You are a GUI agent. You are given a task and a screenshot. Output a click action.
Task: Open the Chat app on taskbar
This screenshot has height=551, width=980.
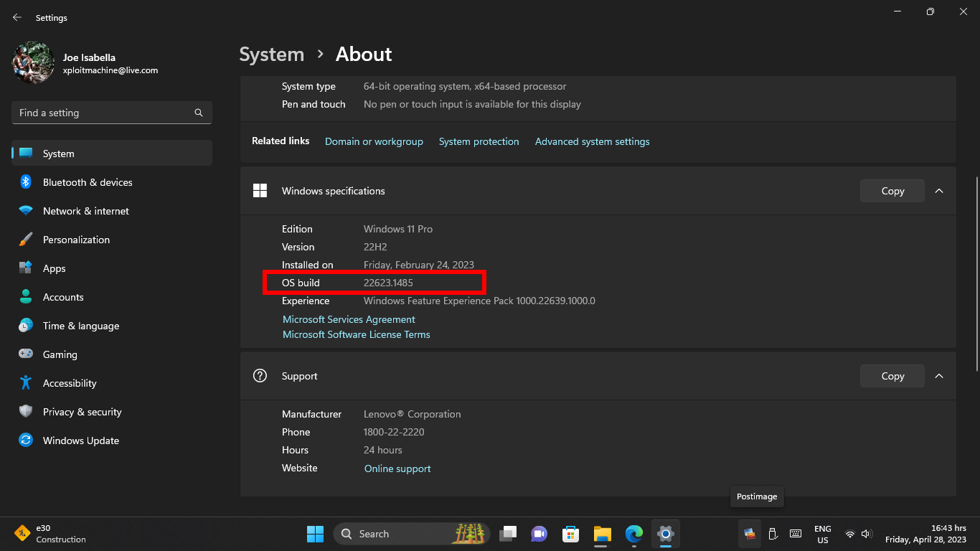[539, 534]
